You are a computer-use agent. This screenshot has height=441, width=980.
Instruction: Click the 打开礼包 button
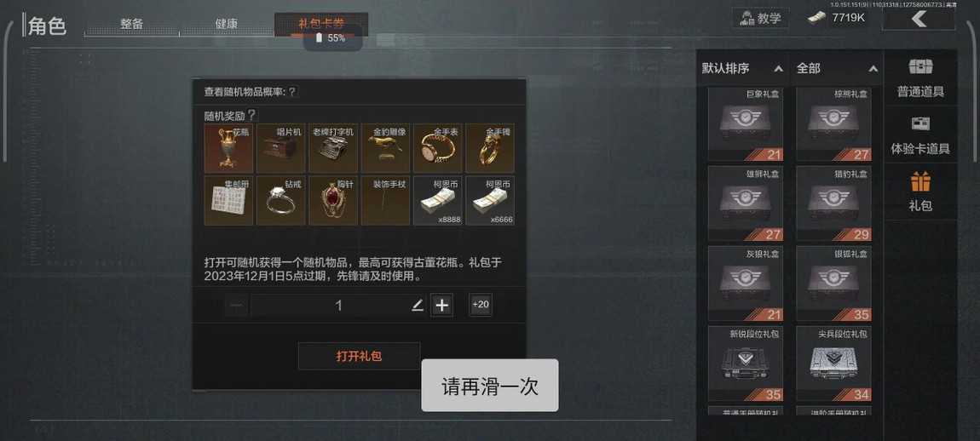(x=359, y=356)
